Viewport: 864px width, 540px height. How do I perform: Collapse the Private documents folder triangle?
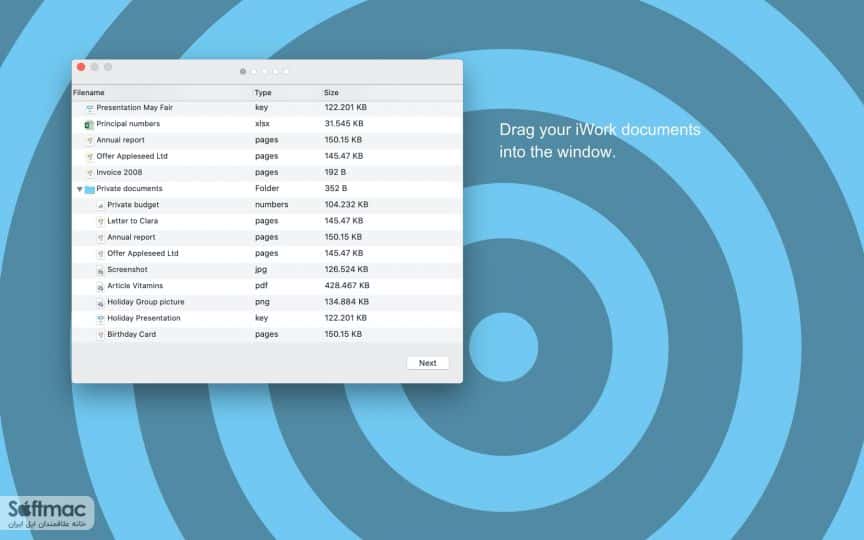click(79, 189)
